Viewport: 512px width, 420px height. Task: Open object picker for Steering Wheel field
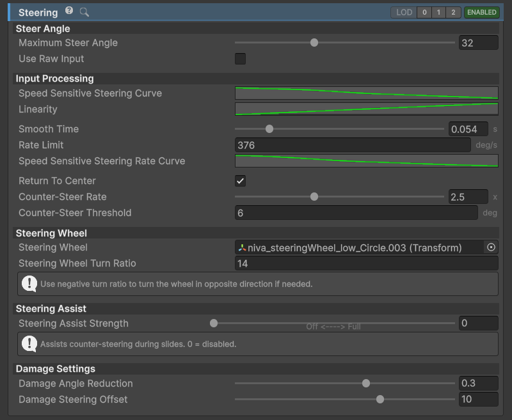point(491,247)
